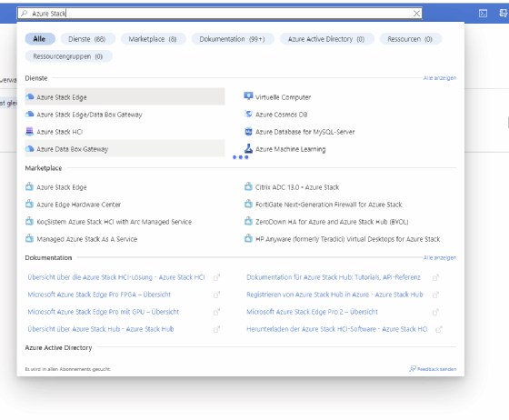Click the Azure Stack Edge service icon

click(29, 96)
